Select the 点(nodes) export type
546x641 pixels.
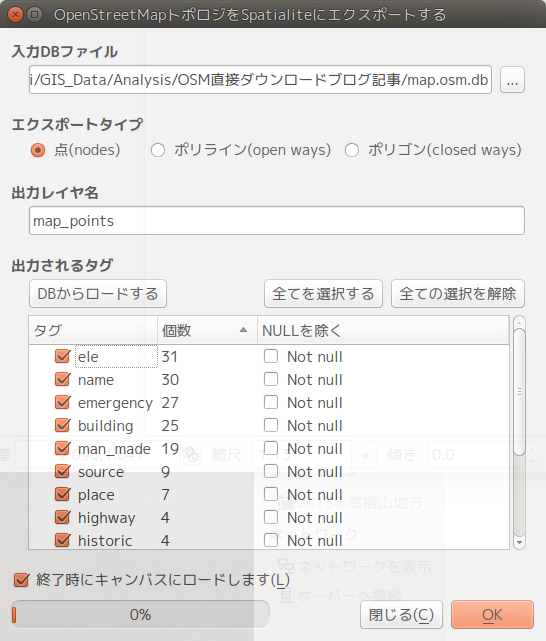[x=38, y=150]
